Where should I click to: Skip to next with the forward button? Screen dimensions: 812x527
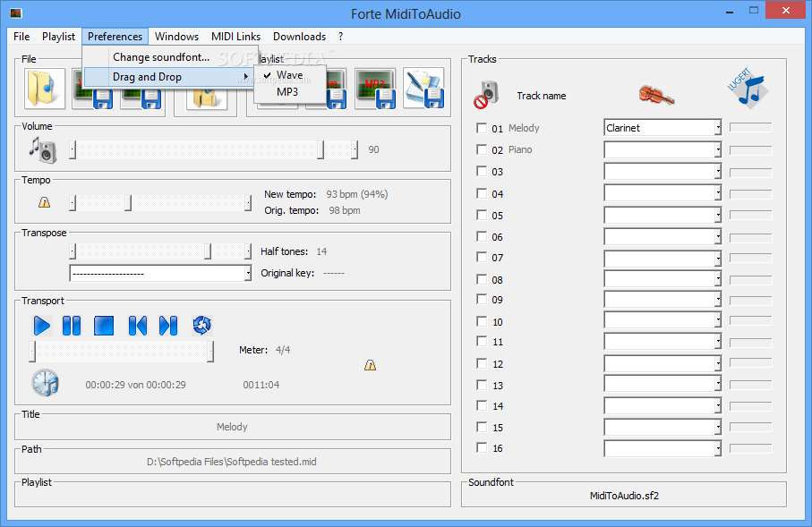point(168,326)
